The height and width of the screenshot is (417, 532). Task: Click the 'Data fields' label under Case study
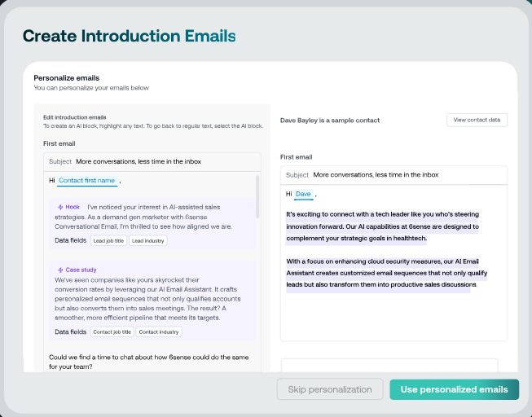71,331
